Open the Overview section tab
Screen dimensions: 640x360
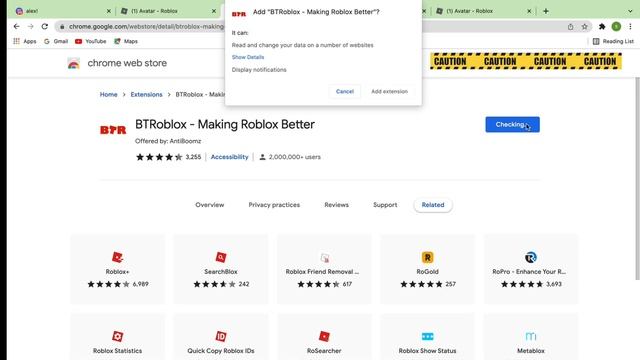209,205
